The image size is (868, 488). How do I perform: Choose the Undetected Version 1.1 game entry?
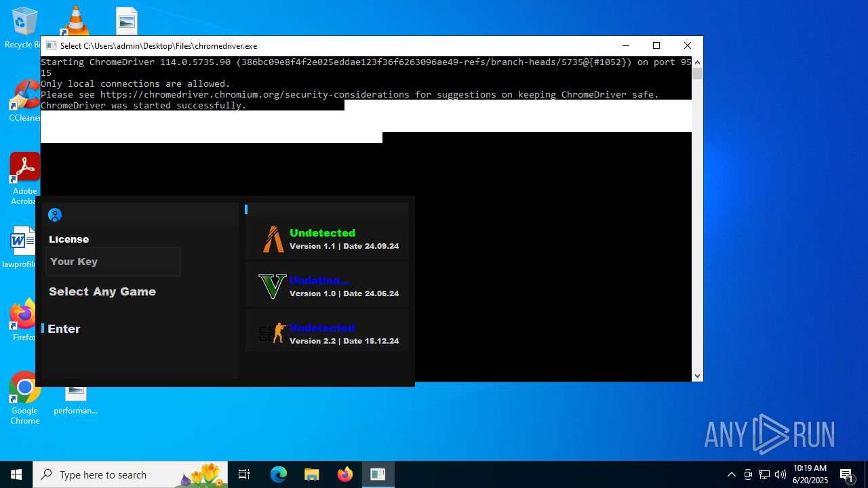pyautogui.click(x=328, y=239)
